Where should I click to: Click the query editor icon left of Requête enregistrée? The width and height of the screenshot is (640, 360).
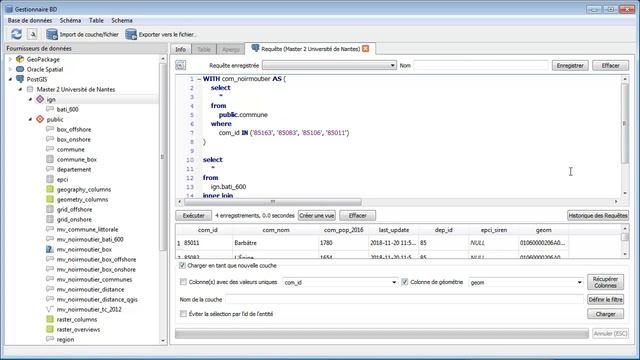[180, 65]
